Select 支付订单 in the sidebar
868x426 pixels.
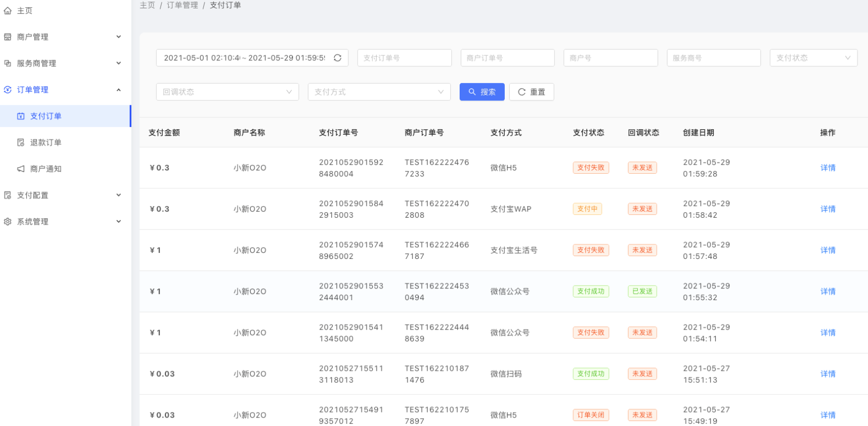65,116
